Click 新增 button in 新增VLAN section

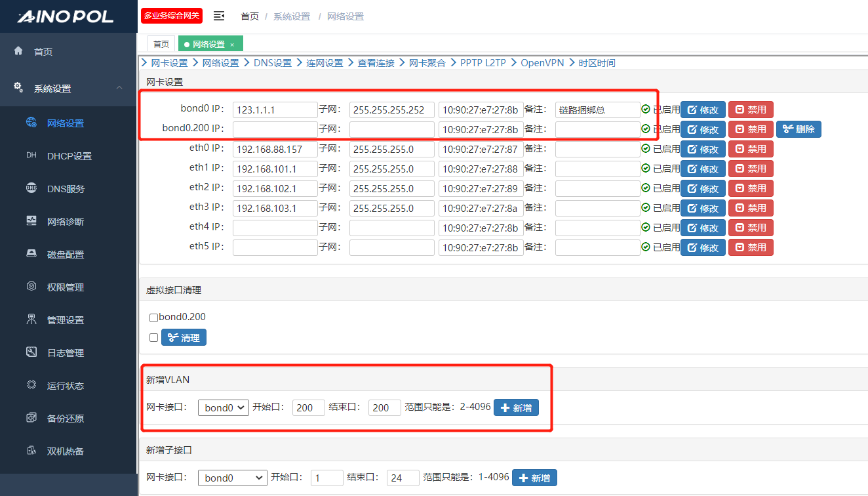point(516,408)
